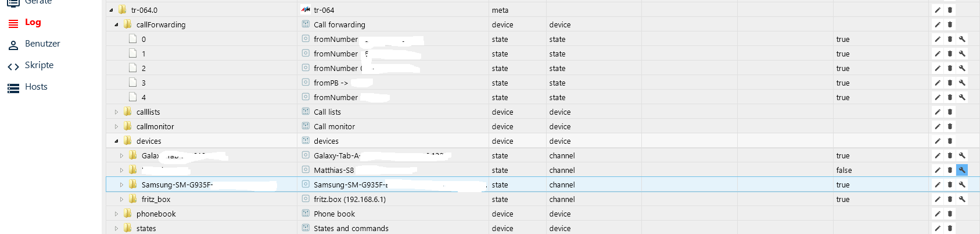The image size is (980, 234).
Task: Expand the calllists folder
Action: point(116,112)
